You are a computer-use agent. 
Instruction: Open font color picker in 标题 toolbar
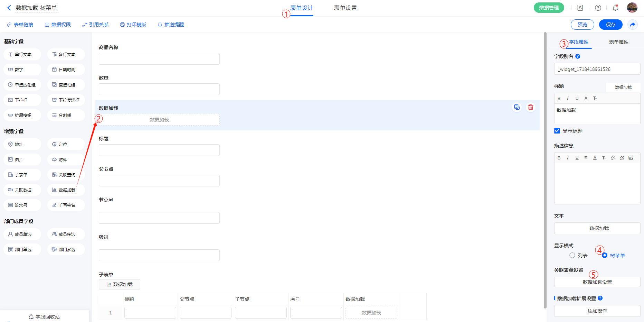pyautogui.click(x=586, y=99)
